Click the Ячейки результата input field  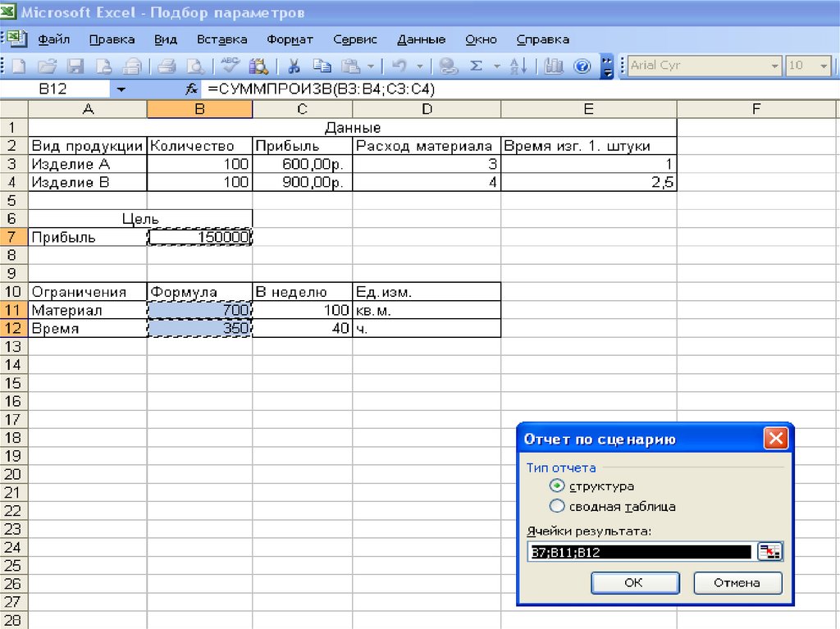[641, 552]
